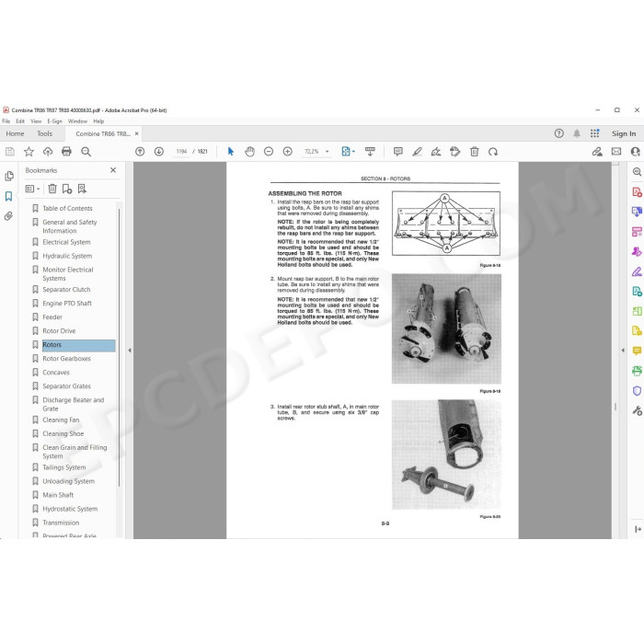The height and width of the screenshot is (644, 644).
Task: Open the Window menu
Action: point(77,121)
